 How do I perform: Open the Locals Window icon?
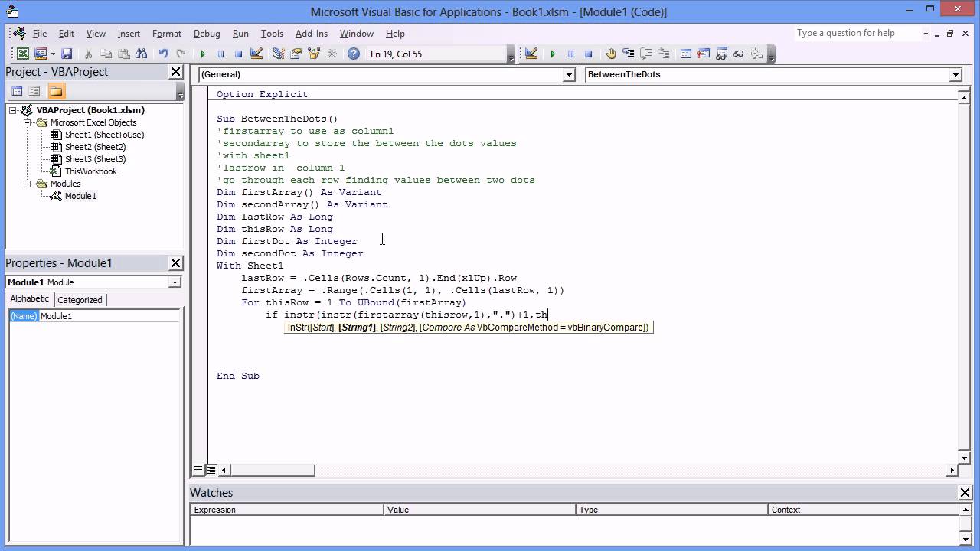coord(686,54)
